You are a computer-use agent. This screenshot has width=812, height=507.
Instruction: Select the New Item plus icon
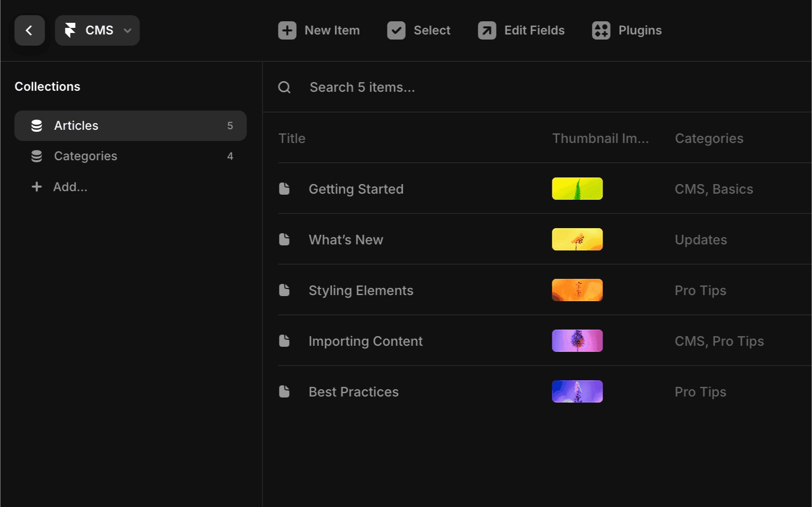tap(287, 30)
